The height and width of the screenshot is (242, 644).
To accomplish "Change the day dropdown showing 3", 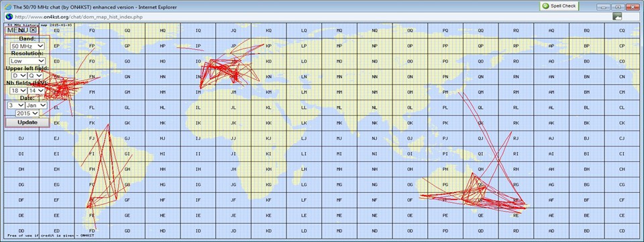I will [16, 106].
